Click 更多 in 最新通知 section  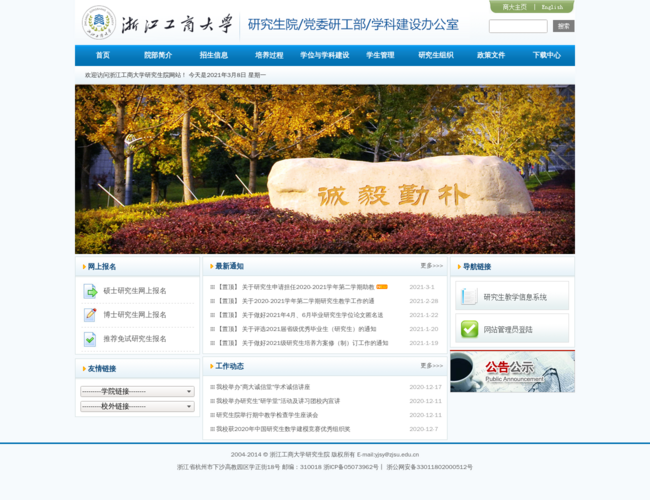tap(432, 266)
